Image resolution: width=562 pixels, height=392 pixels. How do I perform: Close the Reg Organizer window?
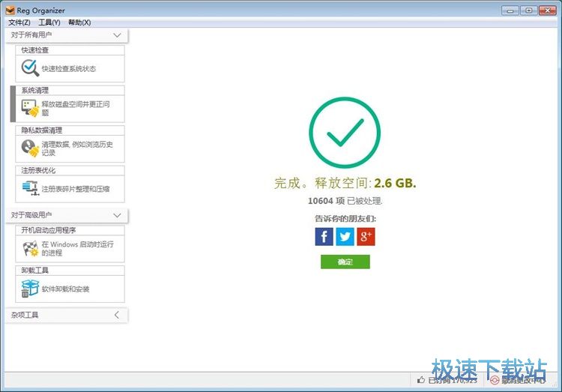[x=548, y=10]
